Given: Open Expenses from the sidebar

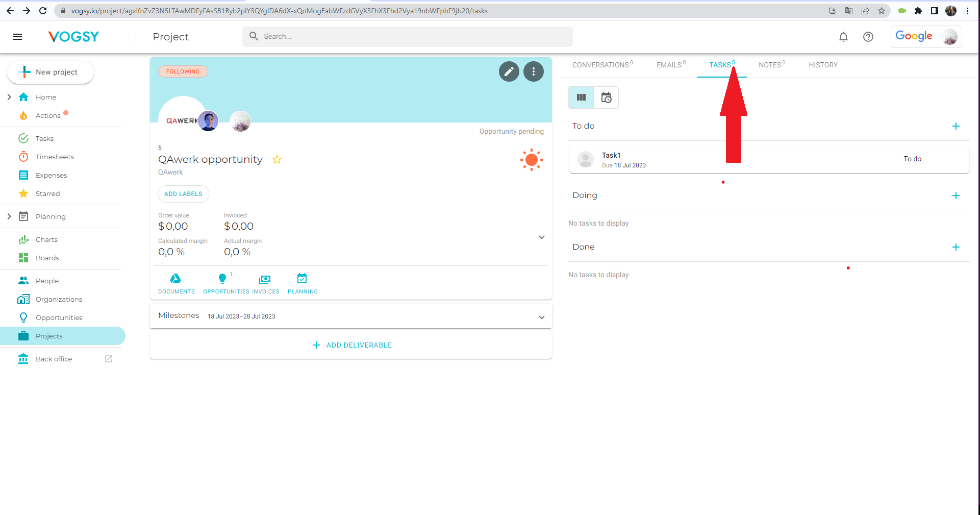Looking at the screenshot, I should pyautogui.click(x=51, y=176).
